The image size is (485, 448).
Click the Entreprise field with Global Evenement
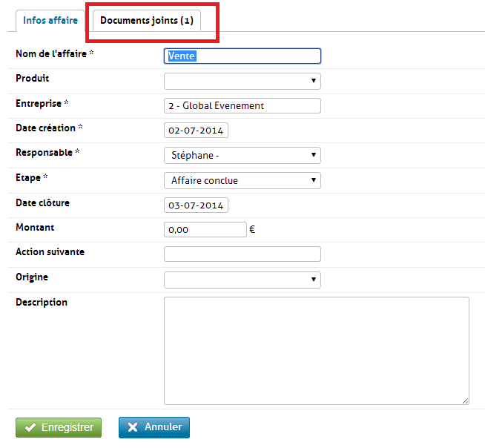coord(242,105)
